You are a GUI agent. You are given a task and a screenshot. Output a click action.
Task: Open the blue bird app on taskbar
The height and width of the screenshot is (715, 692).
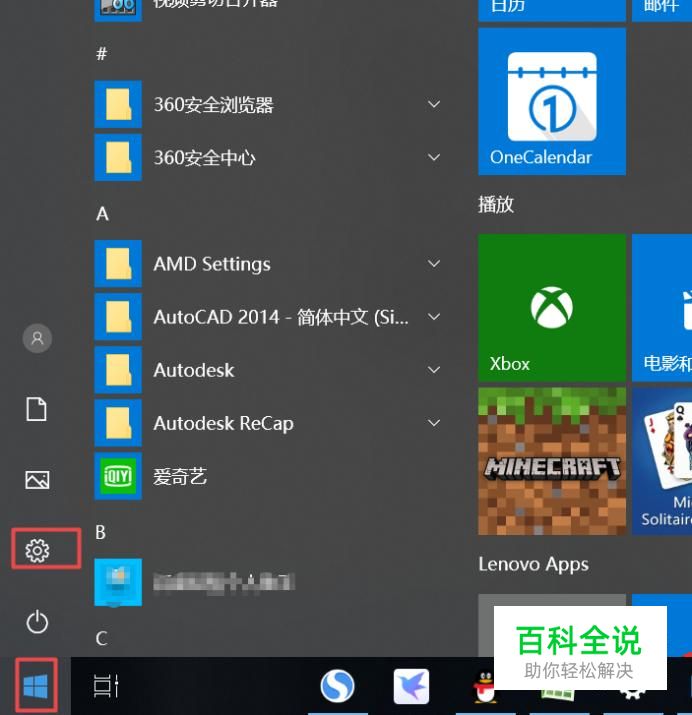tap(411, 686)
